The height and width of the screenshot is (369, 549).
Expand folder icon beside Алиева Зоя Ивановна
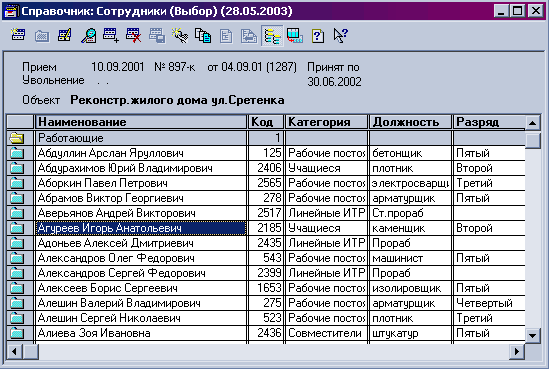click(17, 333)
